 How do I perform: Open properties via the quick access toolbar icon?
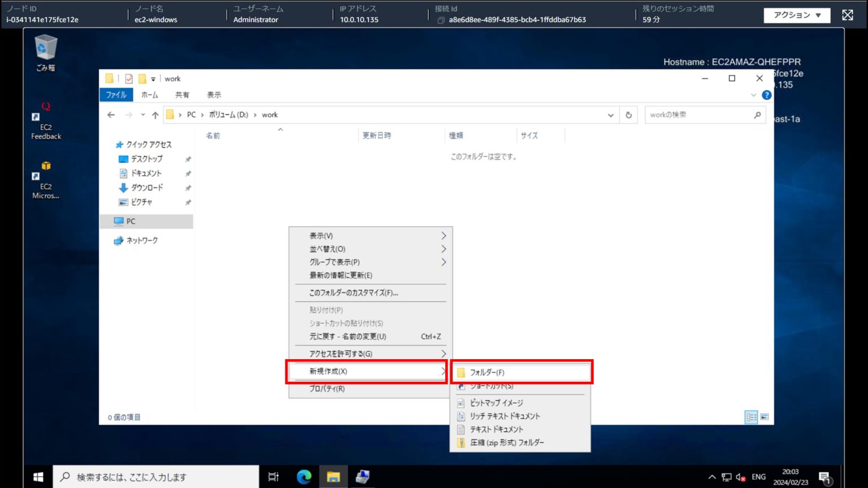128,79
